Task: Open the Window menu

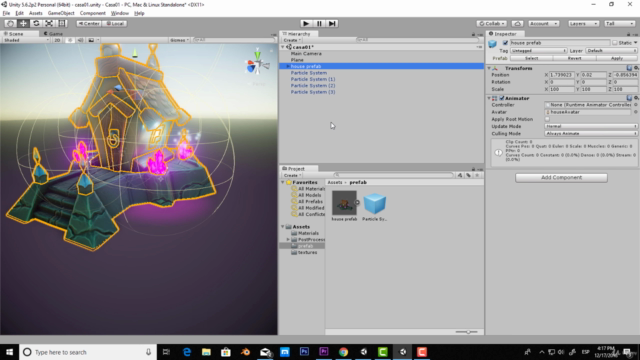Action: (x=120, y=13)
